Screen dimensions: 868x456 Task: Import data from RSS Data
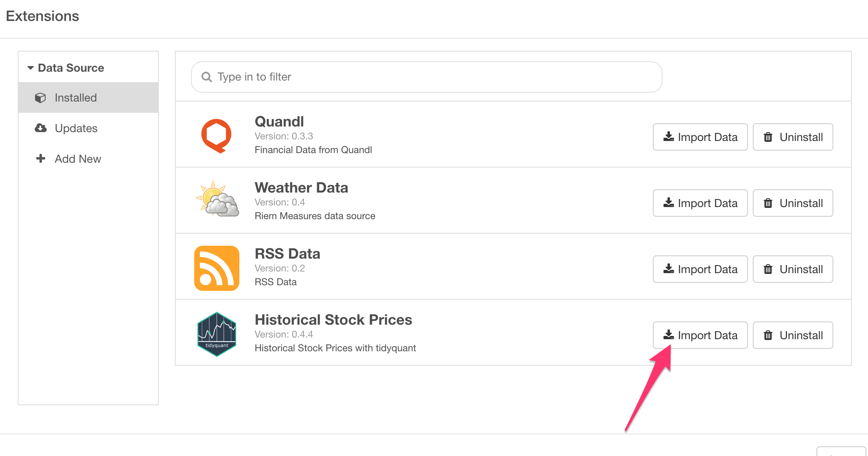[700, 269]
